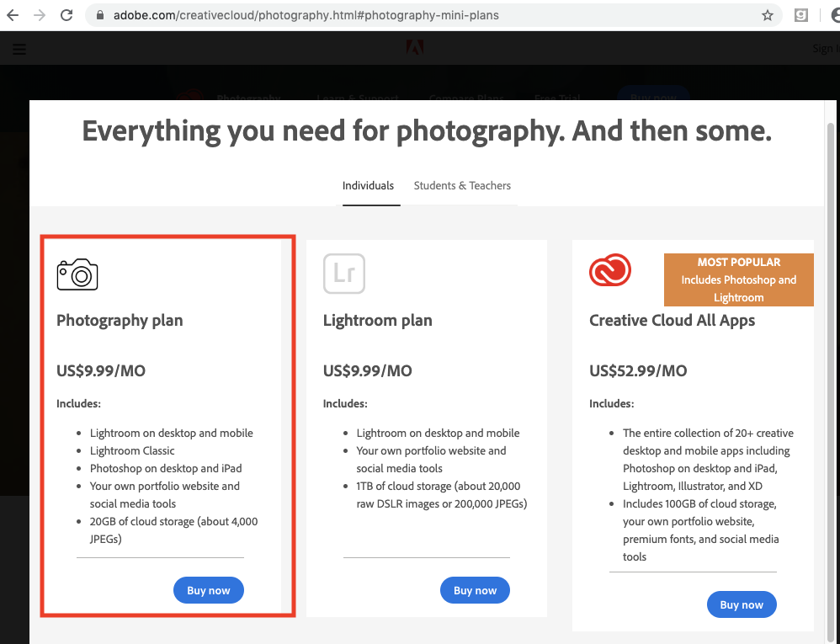
Task: Go back using the browser back arrow
Action: tap(13, 15)
